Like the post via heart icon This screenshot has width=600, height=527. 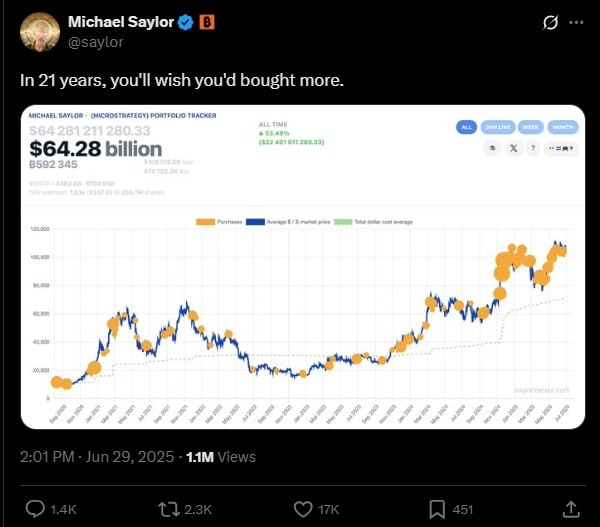pyautogui.click(x=303, y=509)
